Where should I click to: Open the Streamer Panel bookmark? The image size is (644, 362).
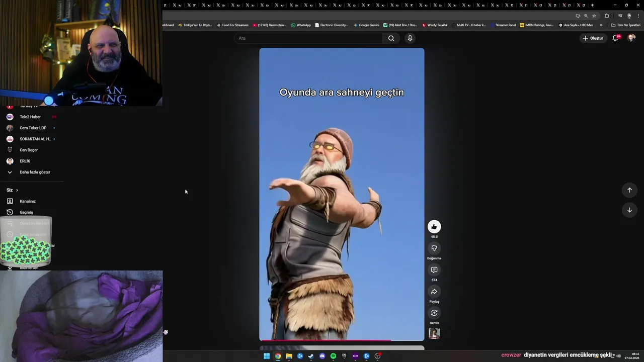pos(503,25)
